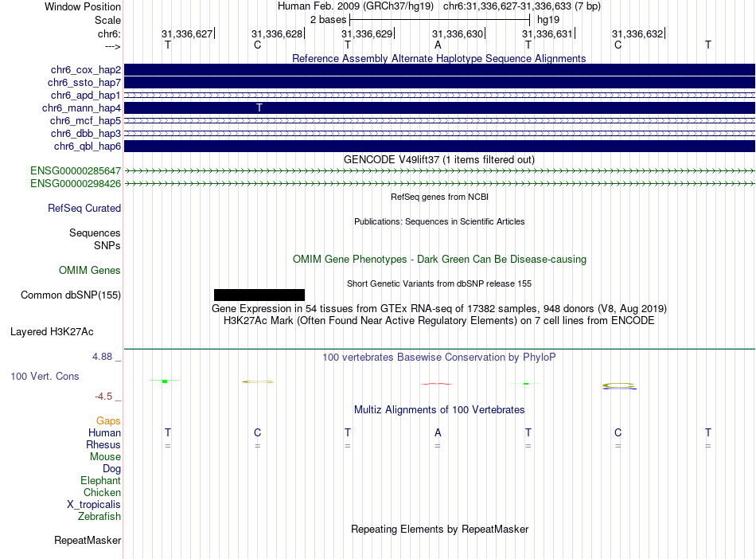Image resolution: width=756 pixels, height=559 pixels.
Task: Open Reference Assembly Alternate Haplotype Sequence Alignments title
Action: (438, 58)
